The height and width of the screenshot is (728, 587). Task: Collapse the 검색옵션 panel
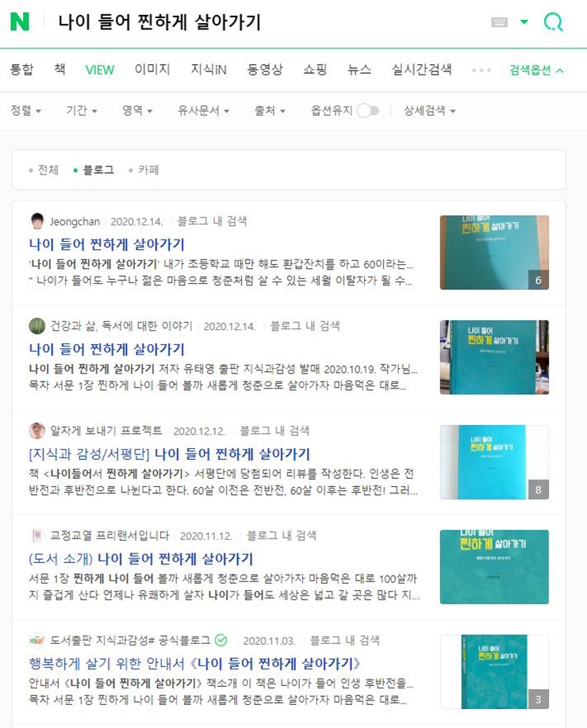point(536,70)
